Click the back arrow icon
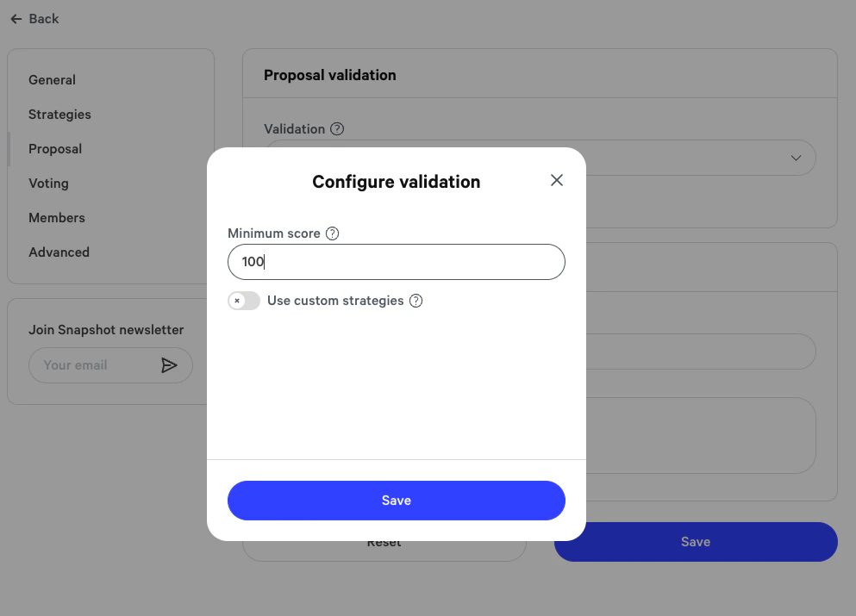Image resolution: width=856 pixels, height=616 pixels. [x=16, y=18]
